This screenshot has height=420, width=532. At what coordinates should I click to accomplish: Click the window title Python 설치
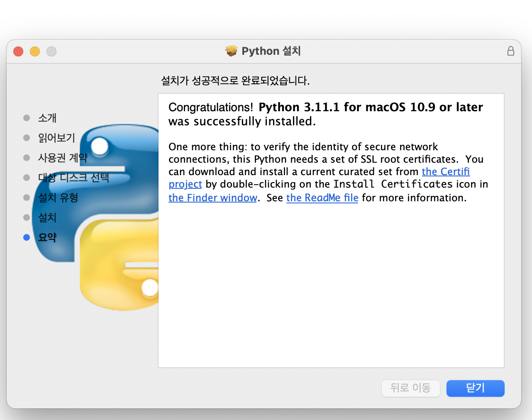pos(271,51)
